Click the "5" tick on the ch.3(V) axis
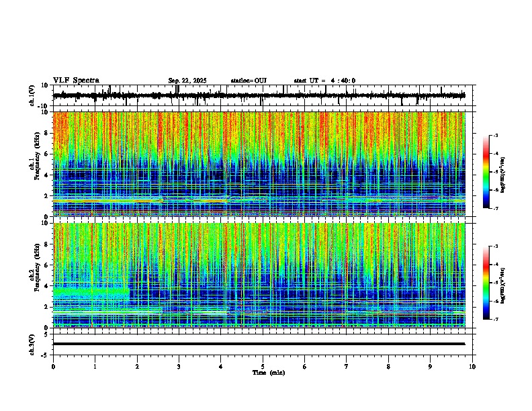 47,334
